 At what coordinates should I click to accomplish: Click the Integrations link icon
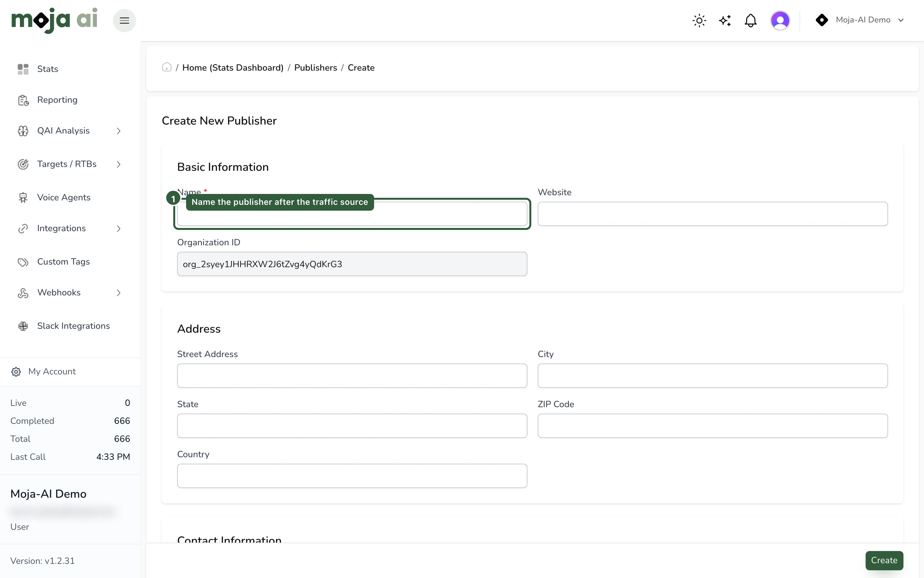click(x=23, y=229)
